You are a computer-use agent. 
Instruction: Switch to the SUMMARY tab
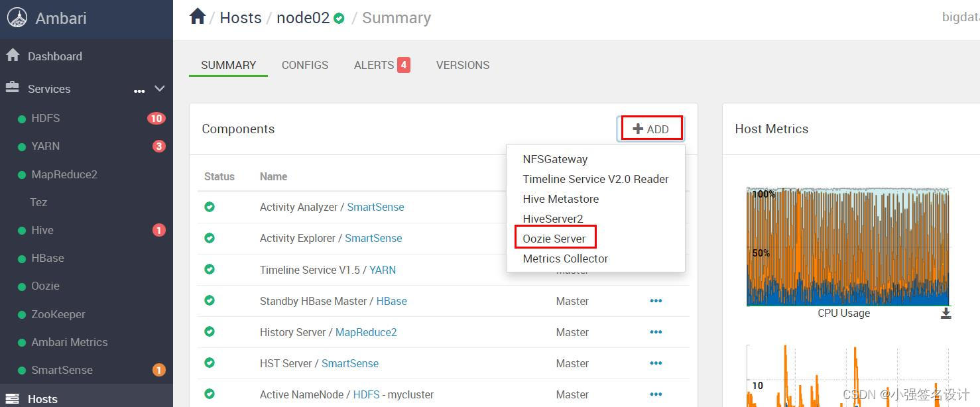[229, 65]
